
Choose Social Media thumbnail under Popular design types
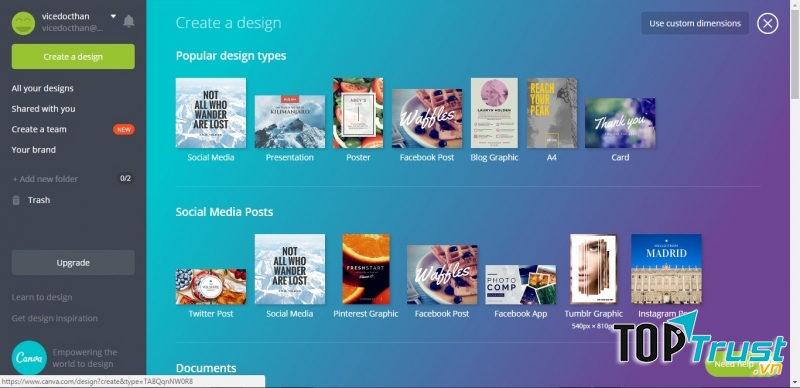click(211, 113)
